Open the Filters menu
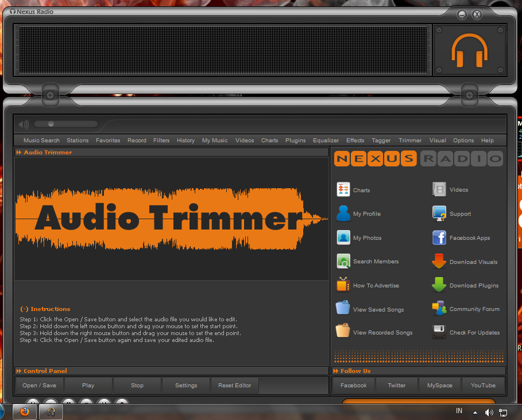 tap(161, 141)
